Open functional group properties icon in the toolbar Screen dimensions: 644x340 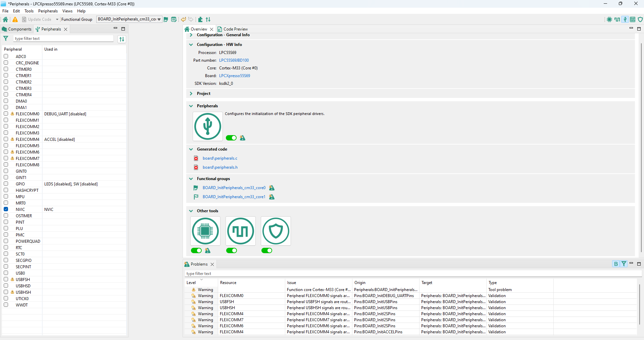click(174, 19)
